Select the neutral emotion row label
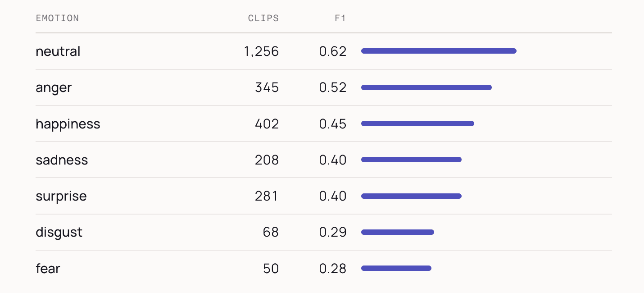Image resolution: width=644 pixels, height=293 pixels. [x=58, y=51]
